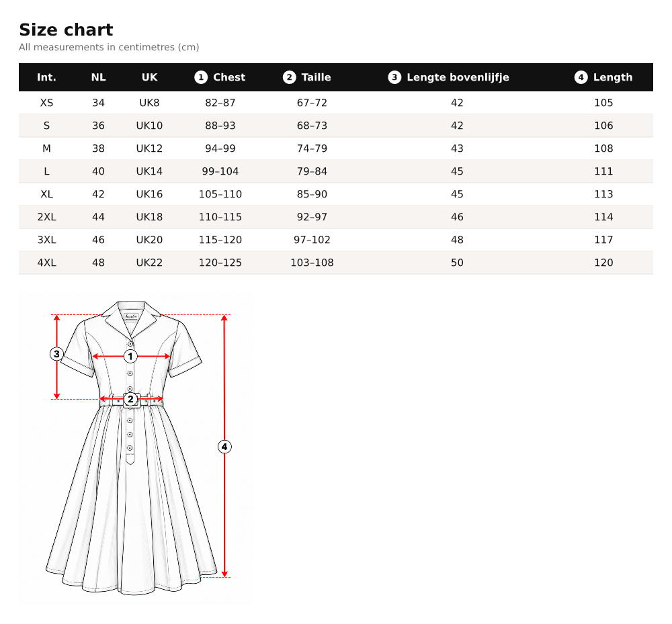
Task: Select the 4XL size cell
Action: coord(46,263)
